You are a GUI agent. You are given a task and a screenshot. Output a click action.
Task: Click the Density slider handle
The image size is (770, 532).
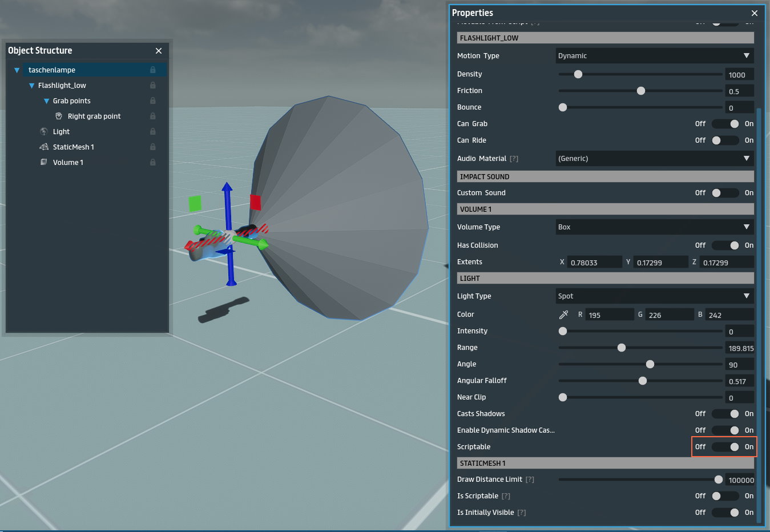578,74
